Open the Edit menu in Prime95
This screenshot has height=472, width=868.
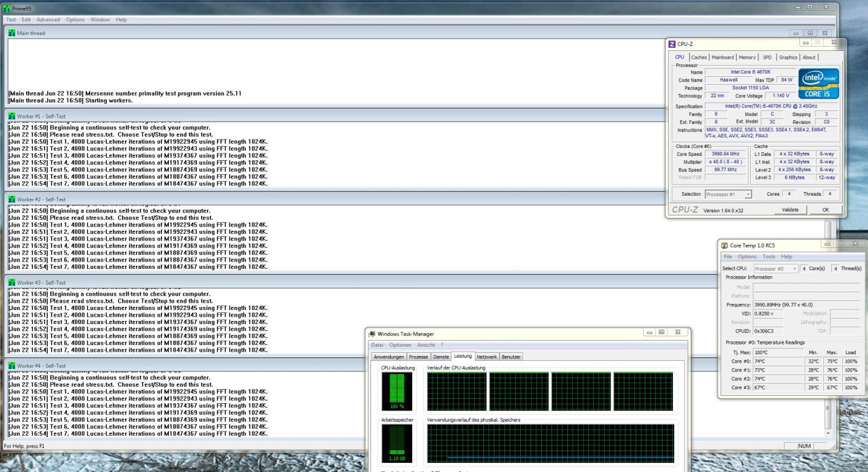pyautogui.click(x=26, y=20)
